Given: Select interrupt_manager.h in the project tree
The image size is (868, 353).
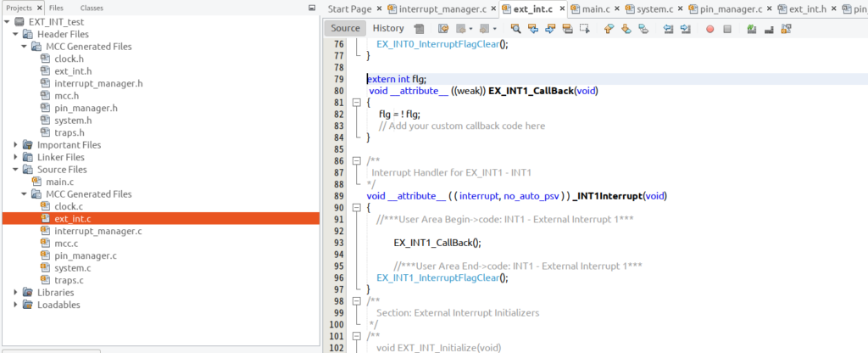Looking at the screenshot, I should pos(98,83).
